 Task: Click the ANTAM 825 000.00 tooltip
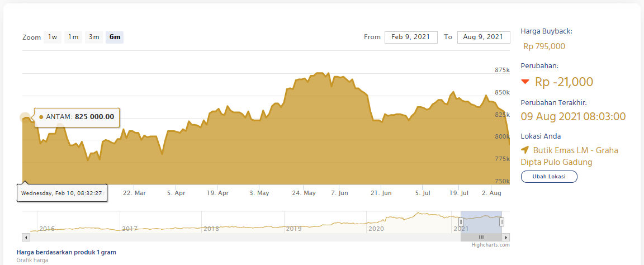coord(77,117)
